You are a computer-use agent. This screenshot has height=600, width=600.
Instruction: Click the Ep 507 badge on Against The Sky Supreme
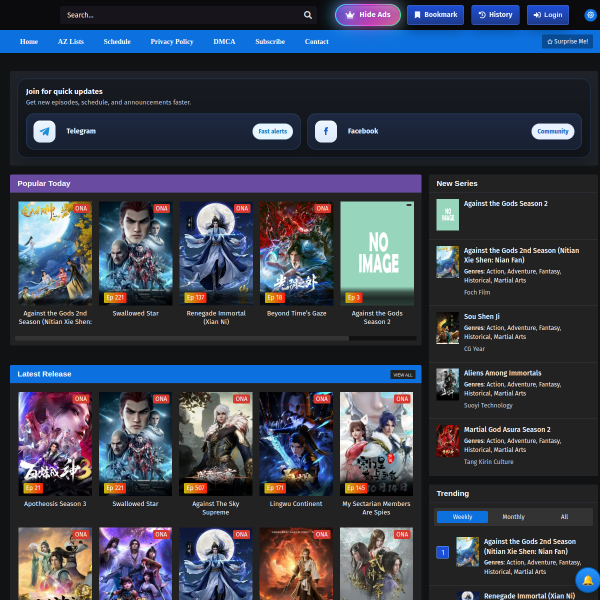[x=196, y=488]
